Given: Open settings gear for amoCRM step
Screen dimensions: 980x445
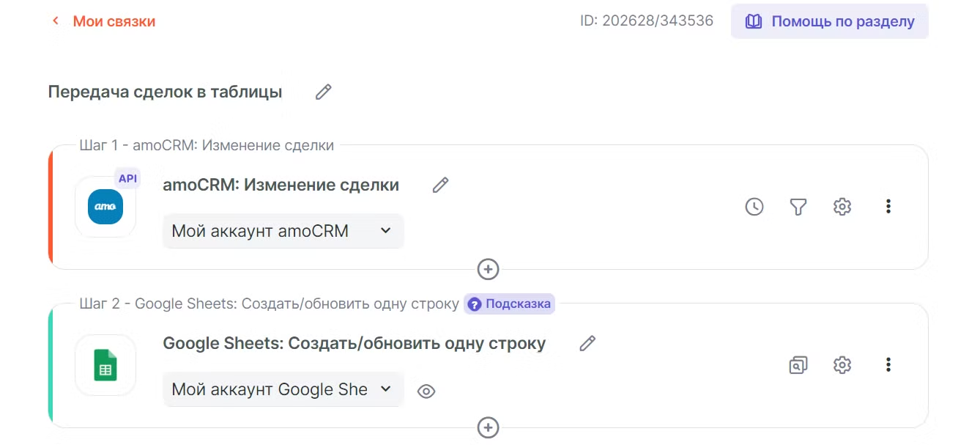Looking at the screenshot, I should click(842, 207).
